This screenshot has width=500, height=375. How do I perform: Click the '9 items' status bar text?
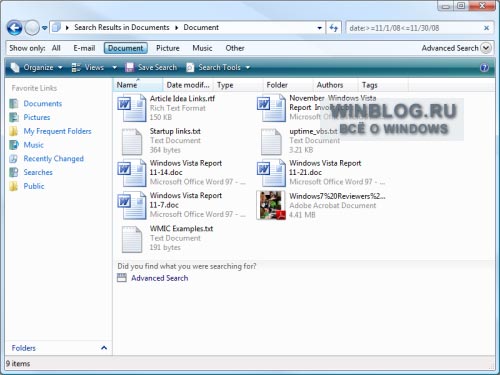pyautogui.click(x=18, y=364)
